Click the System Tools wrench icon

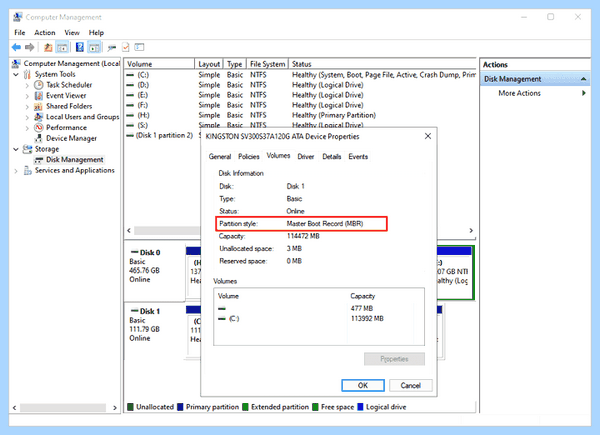[x=27, y=74]
